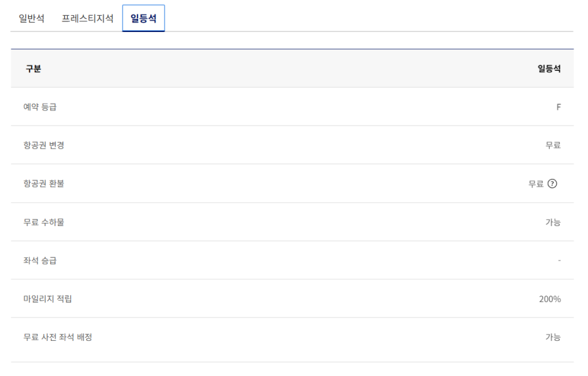Select the 마일리지 적립 row label
The height and width of the screenshot is (376, 588).
[x=48, y=299]
